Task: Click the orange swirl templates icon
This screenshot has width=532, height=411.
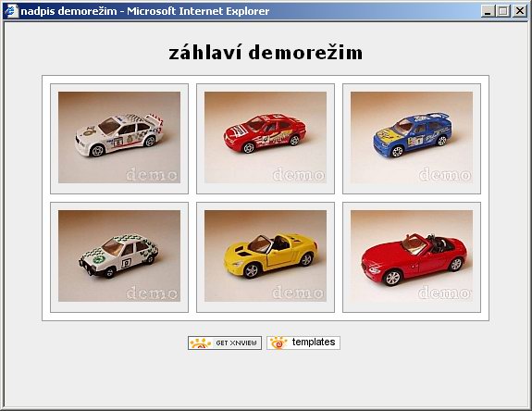Action: coord(278,342)
